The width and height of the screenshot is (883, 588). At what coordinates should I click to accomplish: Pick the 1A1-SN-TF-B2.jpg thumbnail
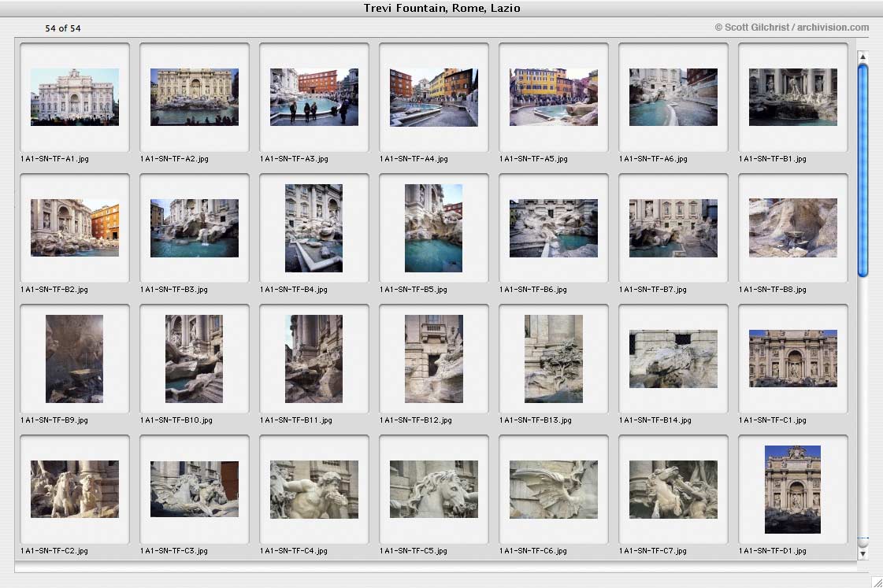pos(75,228)
